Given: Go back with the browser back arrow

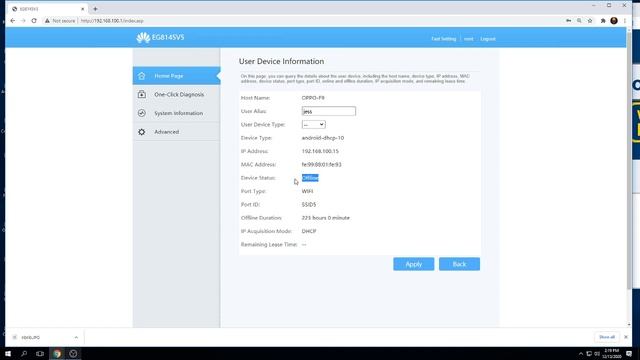Looking at the screenshot, I should [x=13, y=21].
